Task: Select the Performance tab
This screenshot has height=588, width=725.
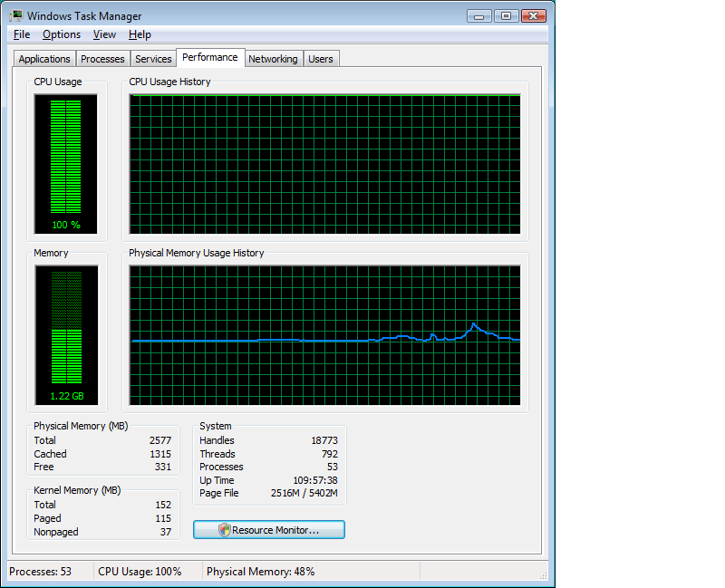Action: point(210,57)
